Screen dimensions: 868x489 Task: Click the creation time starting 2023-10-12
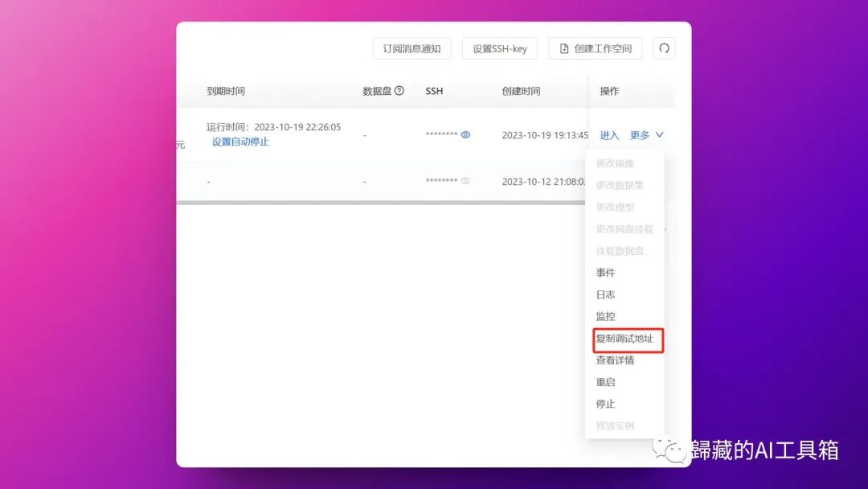click(x=544, y=182)
